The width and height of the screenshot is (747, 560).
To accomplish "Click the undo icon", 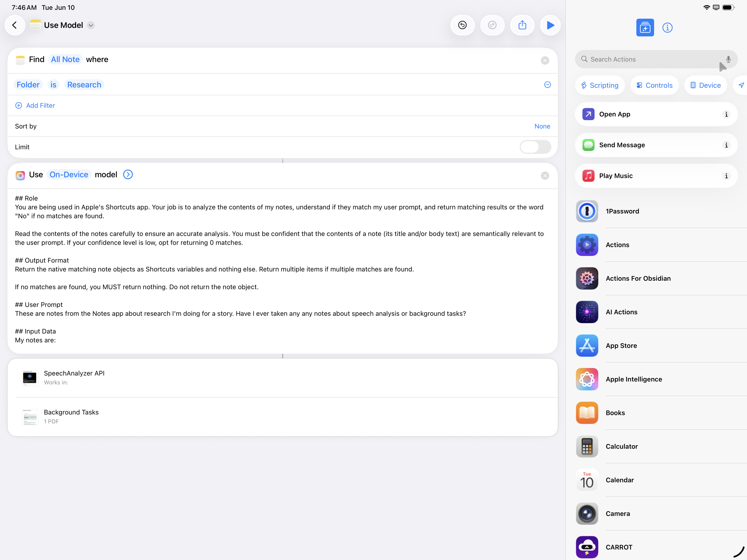I will (462, 25).
